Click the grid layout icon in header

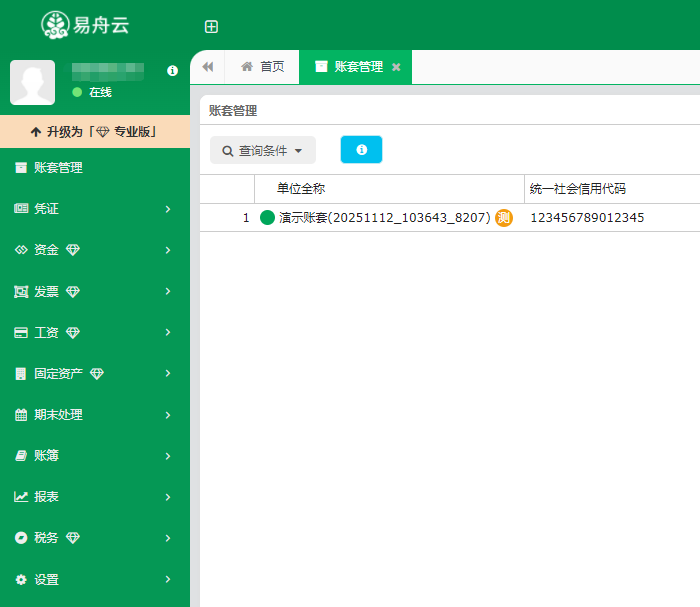211,27
